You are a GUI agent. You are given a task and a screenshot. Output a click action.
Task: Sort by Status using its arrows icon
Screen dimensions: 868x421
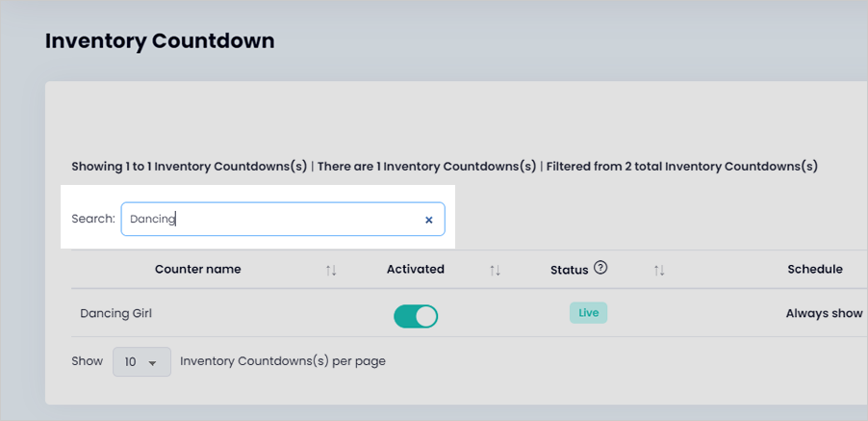pyautogui.click(x=659, y=271)
